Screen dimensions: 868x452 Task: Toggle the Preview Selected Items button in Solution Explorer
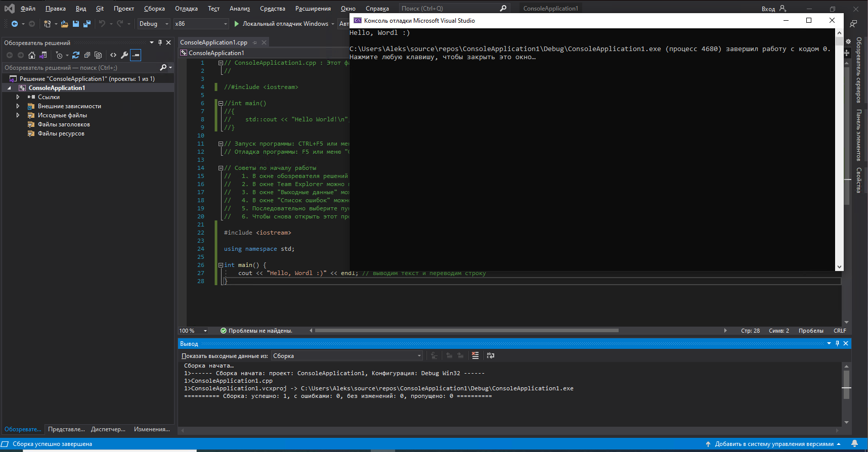136,55
